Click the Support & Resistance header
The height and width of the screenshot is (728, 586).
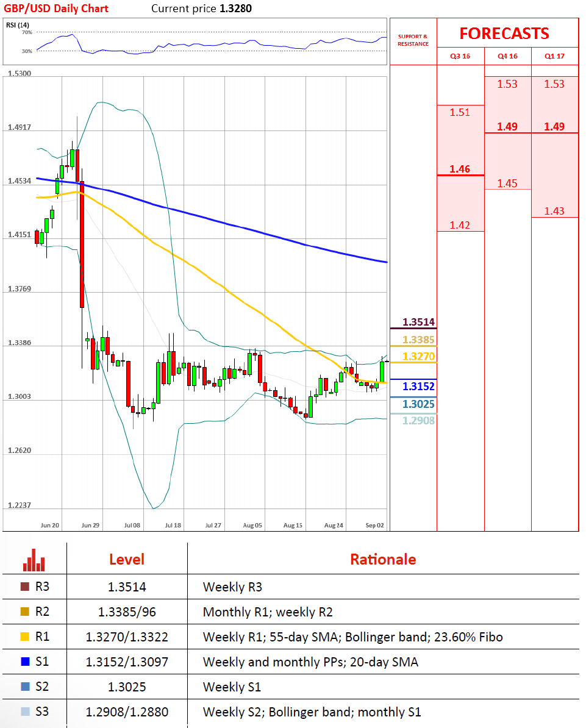tap(413, 40)
